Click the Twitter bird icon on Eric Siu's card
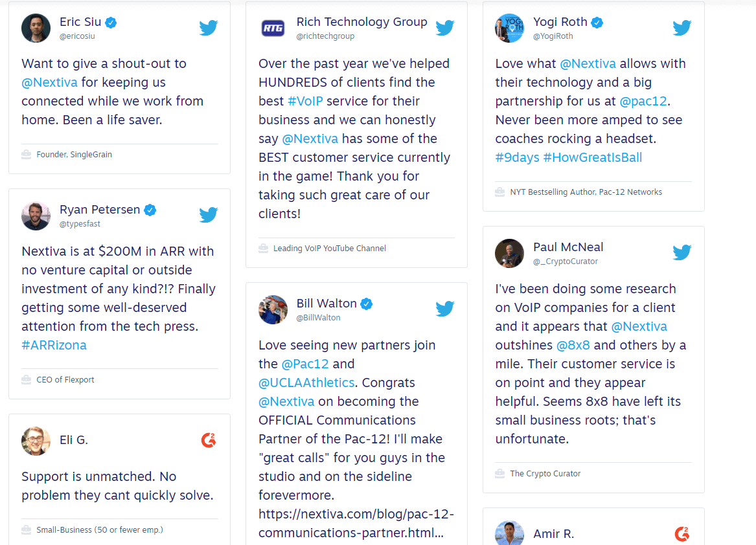The width and height of the screenshot is (756, 545). pos(209,28)
